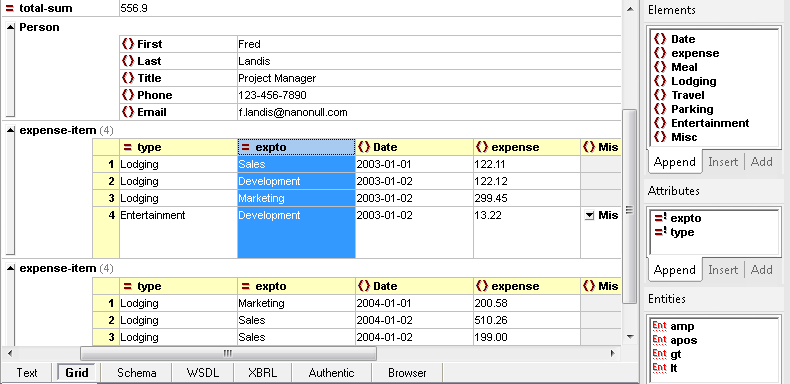This screenshot has height=384, width=790.
Task: Collapse the Person node
Action: 11,28
